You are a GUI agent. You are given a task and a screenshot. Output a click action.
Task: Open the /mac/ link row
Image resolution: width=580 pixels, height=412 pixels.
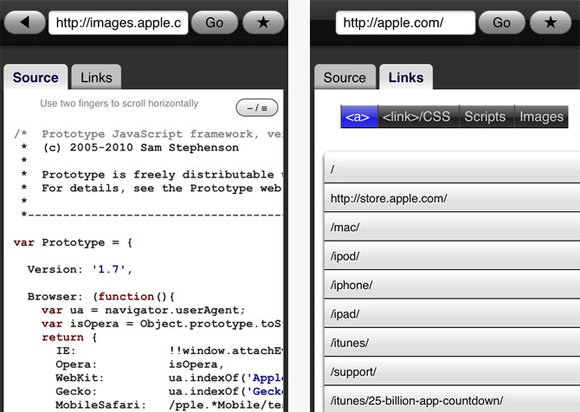tap(452, 227)
